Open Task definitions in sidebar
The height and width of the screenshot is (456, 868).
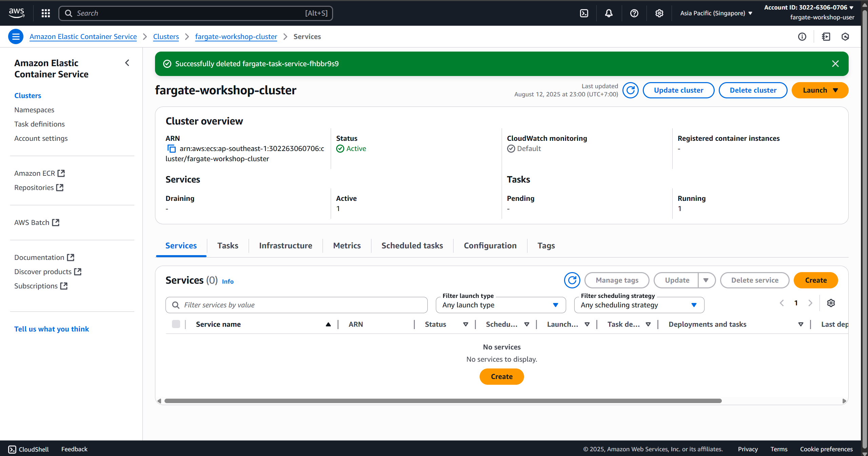(39, 124)
